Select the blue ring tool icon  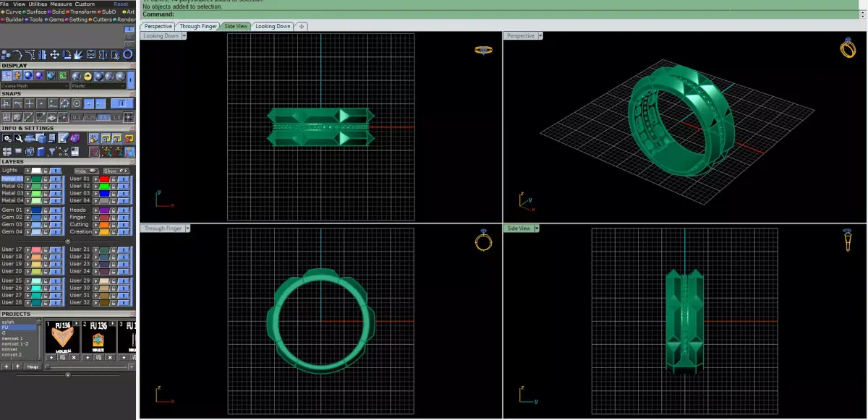(127, 54)
